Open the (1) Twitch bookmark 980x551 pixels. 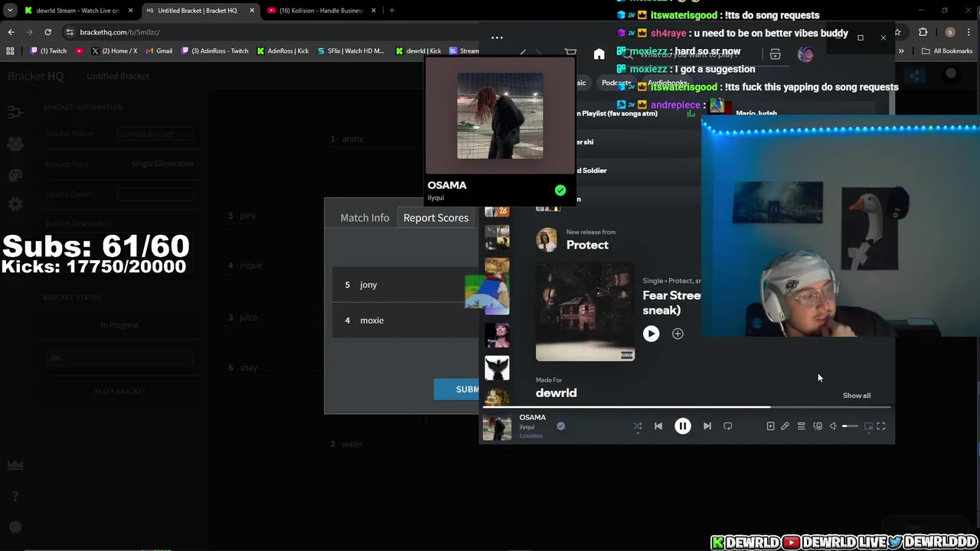(x=49, y=51)
